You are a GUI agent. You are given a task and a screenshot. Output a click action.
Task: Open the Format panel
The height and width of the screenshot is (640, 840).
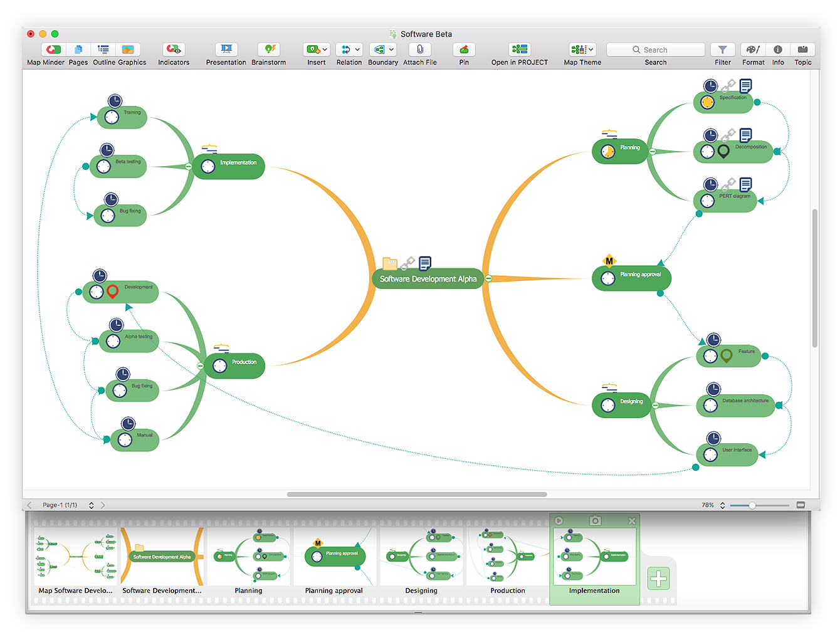pos(753,50)
